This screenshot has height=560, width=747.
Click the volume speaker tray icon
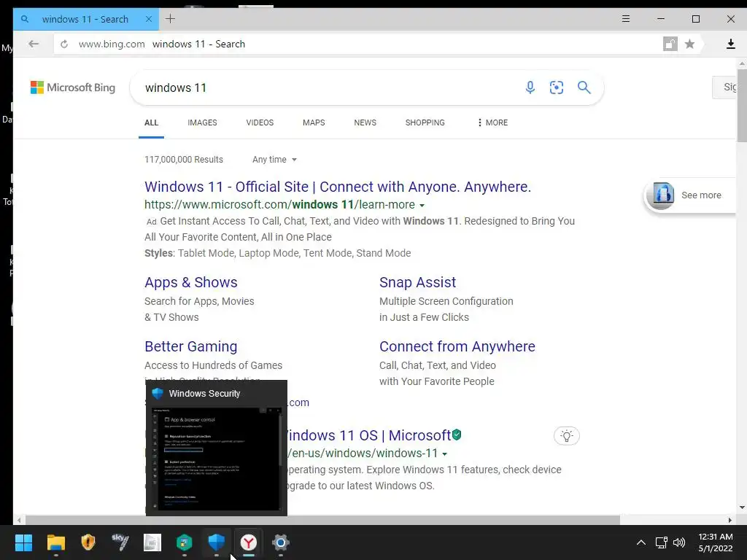pos(679,542)
